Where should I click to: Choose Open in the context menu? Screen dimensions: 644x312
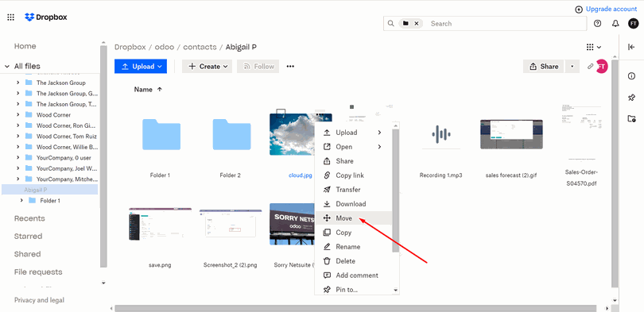[x=353, y=147]
